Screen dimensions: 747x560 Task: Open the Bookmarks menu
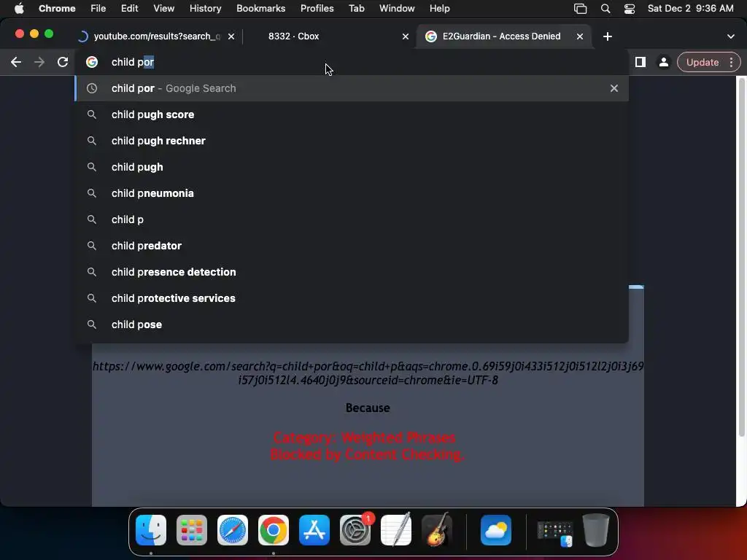click(x=260, y=9)
